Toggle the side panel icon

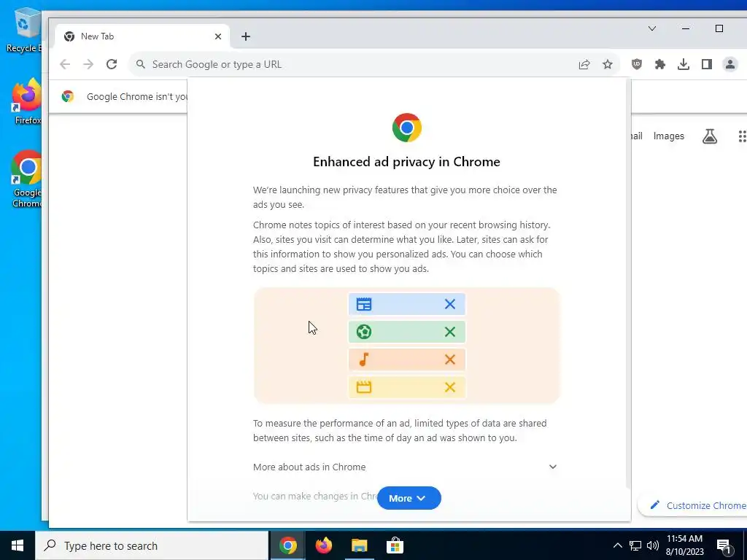[x=706, y=64]
